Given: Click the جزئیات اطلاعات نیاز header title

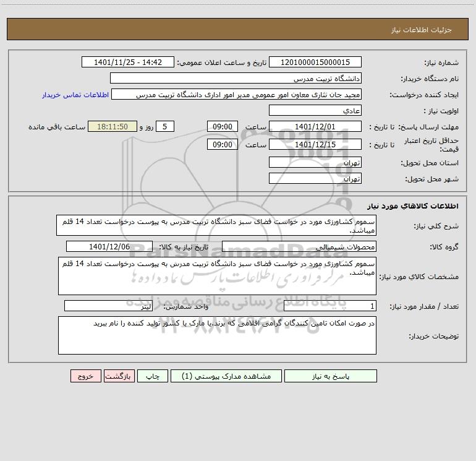Looking at the screenshot, I should tap(421, 30).
